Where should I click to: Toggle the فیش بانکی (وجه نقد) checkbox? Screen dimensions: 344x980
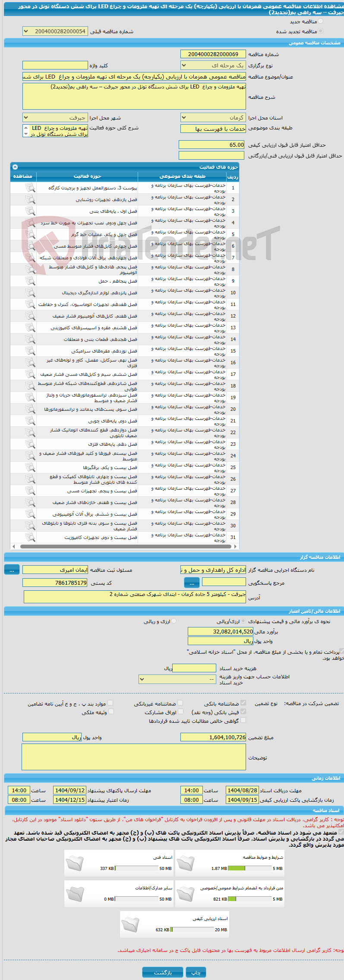pyautogui.click(x=243, y=712)
